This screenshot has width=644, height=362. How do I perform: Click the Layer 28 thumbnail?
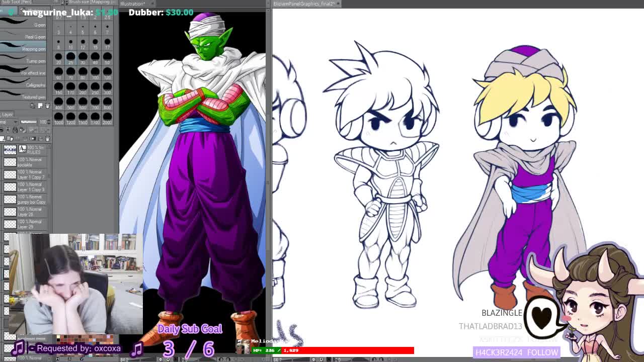click(10, 212)
